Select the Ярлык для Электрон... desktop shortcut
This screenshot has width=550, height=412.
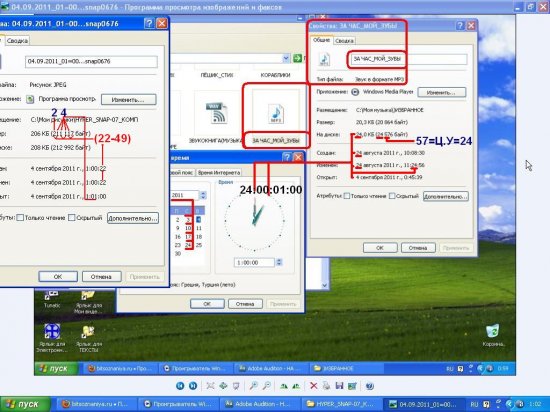[x=52, y=338]
